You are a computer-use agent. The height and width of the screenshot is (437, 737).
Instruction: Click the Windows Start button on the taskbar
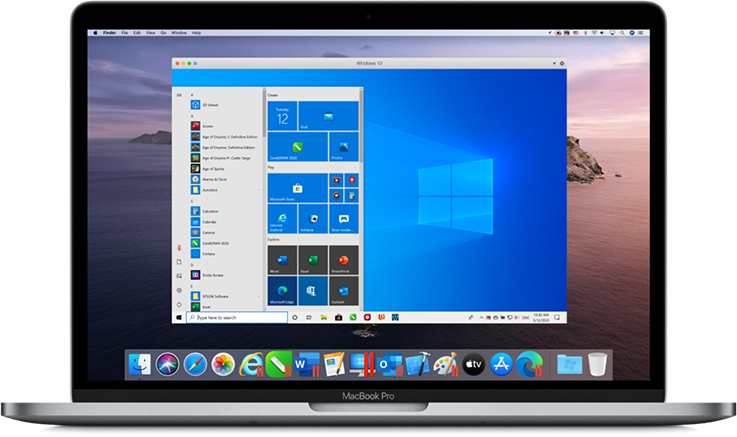(x=179, y=318)
